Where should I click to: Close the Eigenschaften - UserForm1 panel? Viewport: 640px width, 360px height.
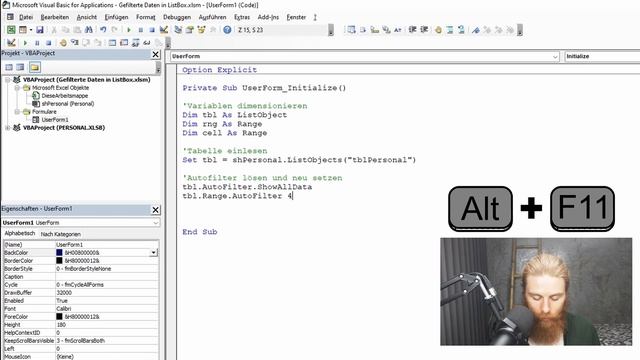click(156, 210)
